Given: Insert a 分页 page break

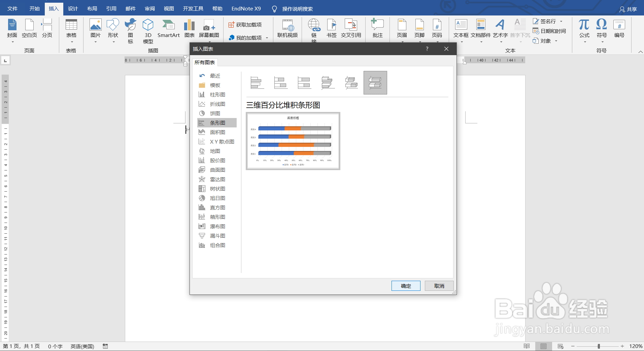Looking at the screenshot, I should (x=47, y=28).
